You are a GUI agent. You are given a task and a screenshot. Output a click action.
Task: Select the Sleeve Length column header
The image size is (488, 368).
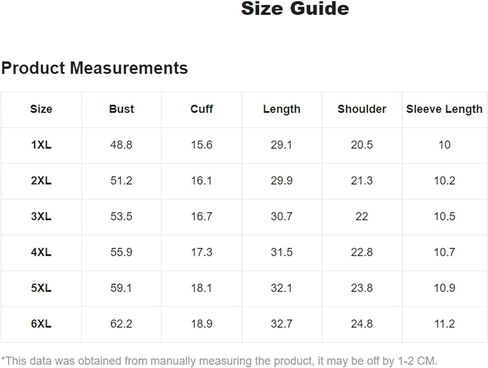coord(444,109)
